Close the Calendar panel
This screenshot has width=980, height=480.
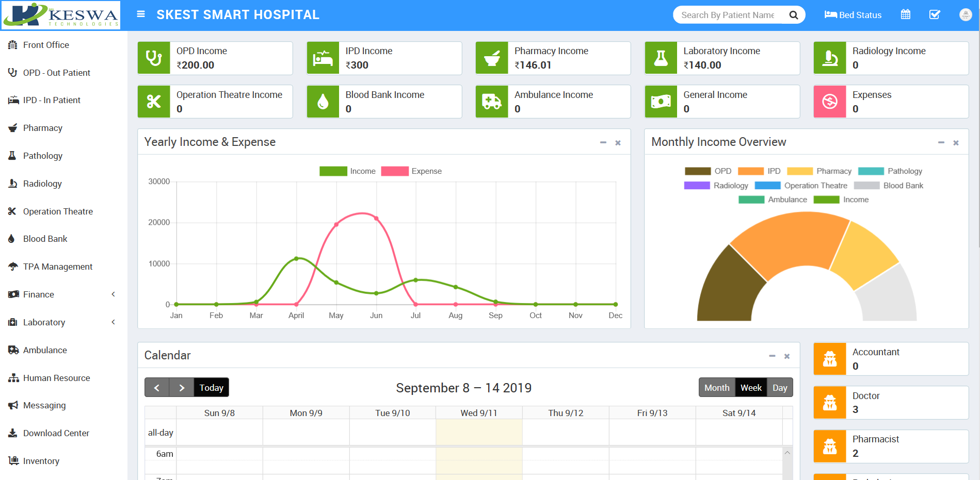tap(787, 356)
